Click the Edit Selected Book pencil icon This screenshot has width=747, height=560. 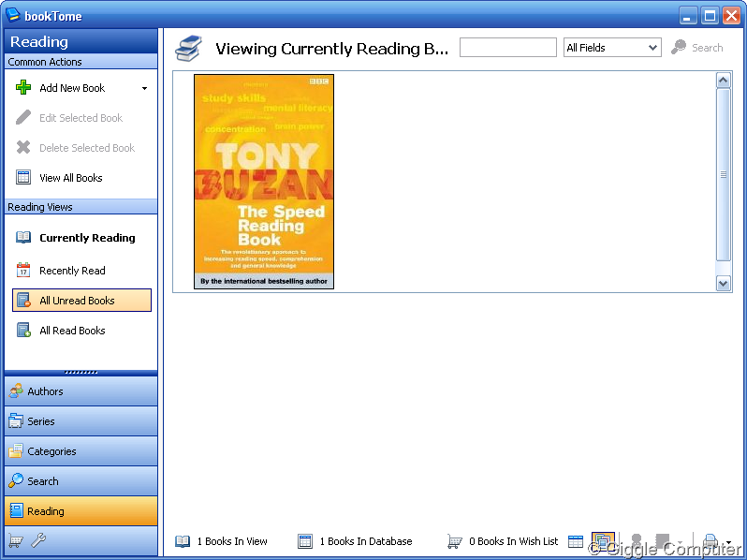click(23, 118)
